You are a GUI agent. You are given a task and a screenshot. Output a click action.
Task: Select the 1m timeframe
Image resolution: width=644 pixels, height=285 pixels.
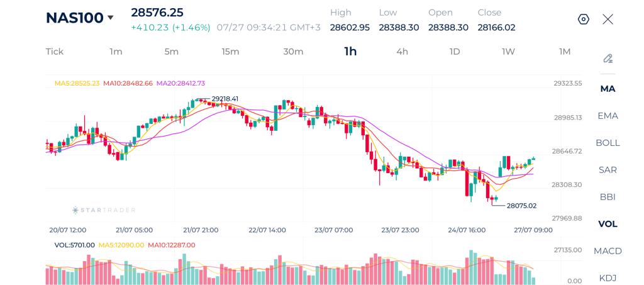tap(116, 52)
